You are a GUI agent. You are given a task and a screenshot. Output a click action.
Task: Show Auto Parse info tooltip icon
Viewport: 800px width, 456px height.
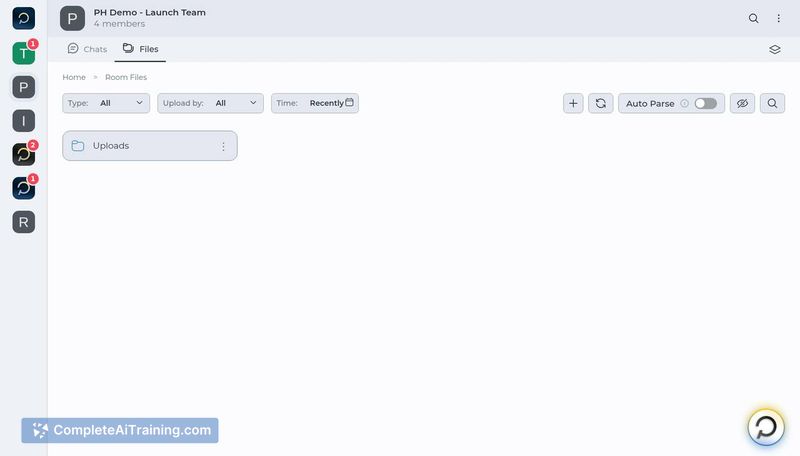(685, 104)
